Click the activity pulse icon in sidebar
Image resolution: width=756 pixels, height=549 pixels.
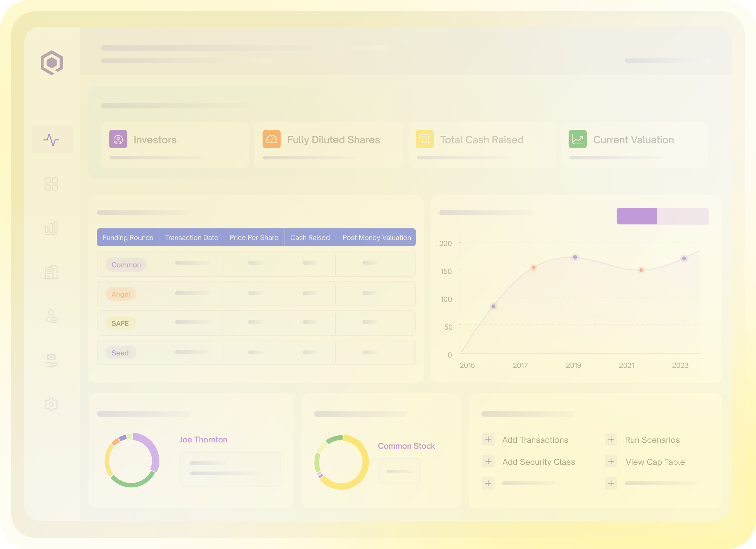click(x=51, y=140)
